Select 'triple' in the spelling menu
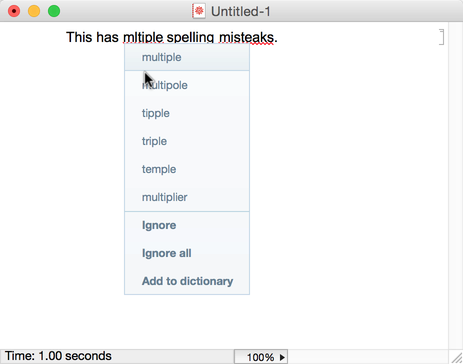Image resolution: width=463 pixels, height=364 pixels. point(187,141)
